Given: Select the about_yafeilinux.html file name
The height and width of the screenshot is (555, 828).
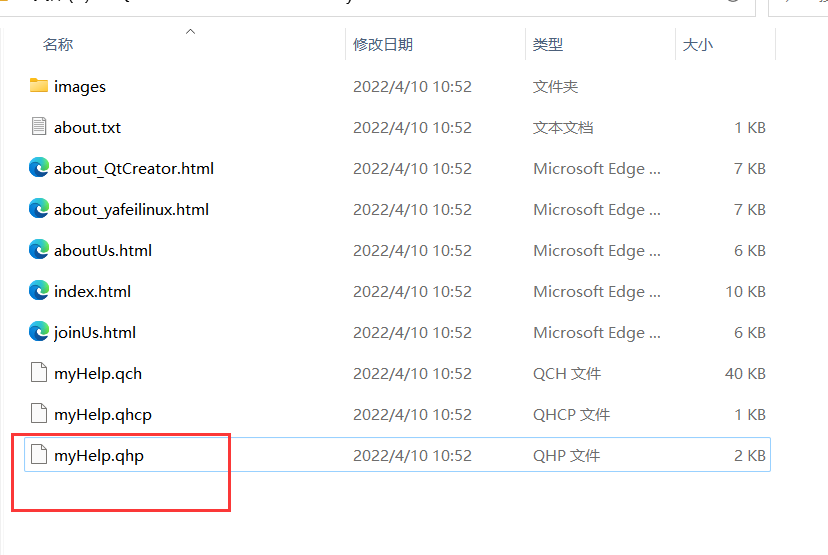Looking at the screenshot, I should 131,210.
